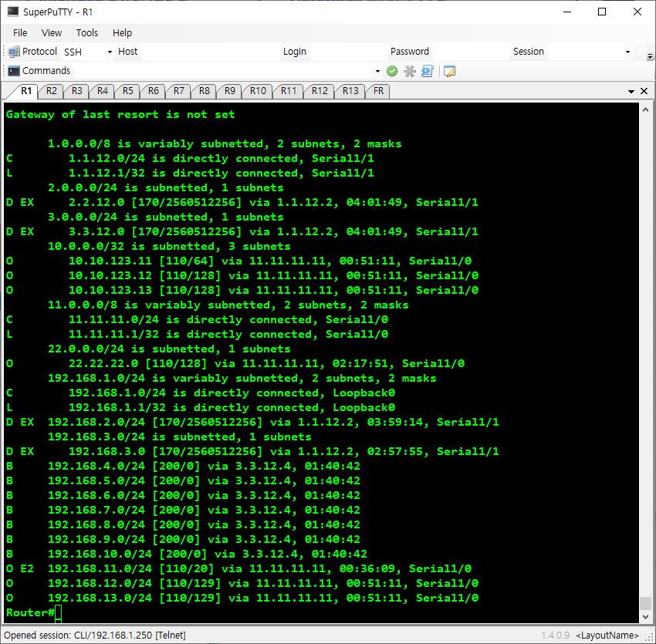Click the 'Gateway of last resort' line
The image size is (656, 644).
pos(120,115)
